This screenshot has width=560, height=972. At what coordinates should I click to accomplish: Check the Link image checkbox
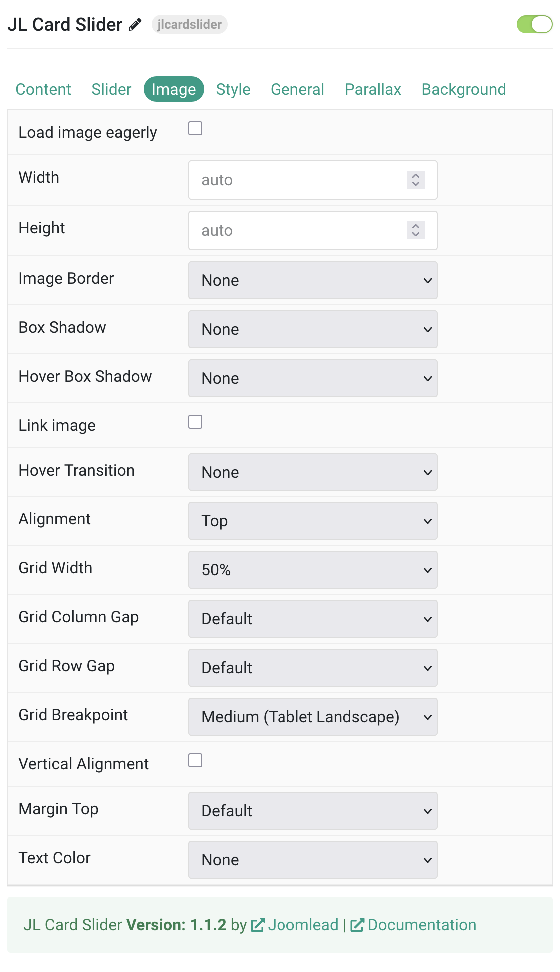point(195,422)
